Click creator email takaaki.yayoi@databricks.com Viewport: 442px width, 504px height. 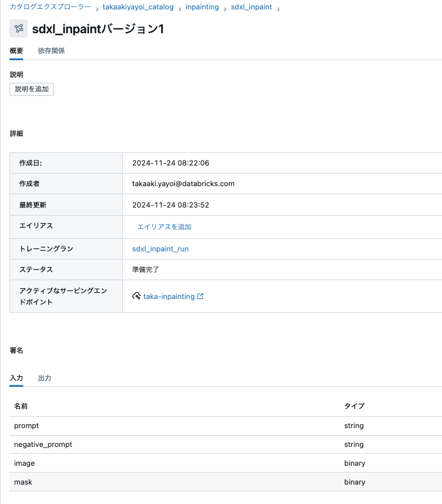point(183,184)
